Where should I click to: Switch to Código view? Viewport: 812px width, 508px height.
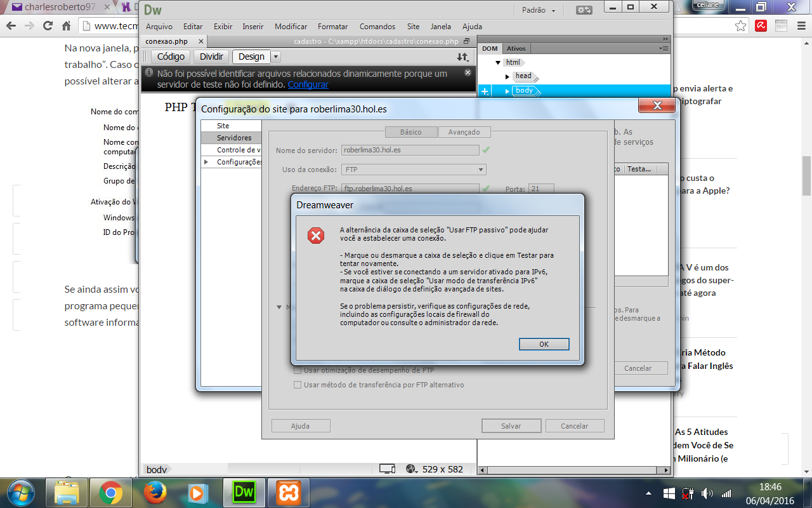click(x=171, y=57)
